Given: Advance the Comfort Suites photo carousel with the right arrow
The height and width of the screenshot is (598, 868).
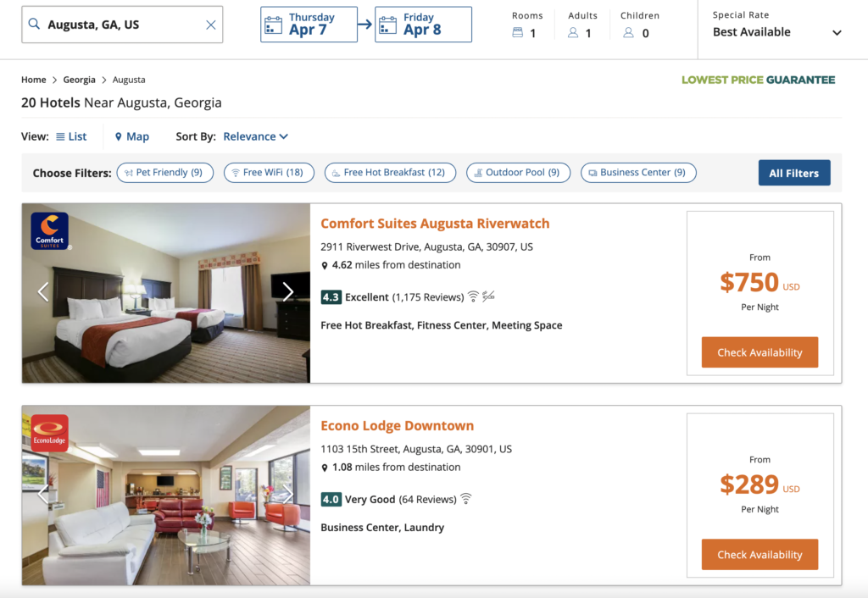Looking at the screenshot, I should pyautogui.click(x=287, y=291).
